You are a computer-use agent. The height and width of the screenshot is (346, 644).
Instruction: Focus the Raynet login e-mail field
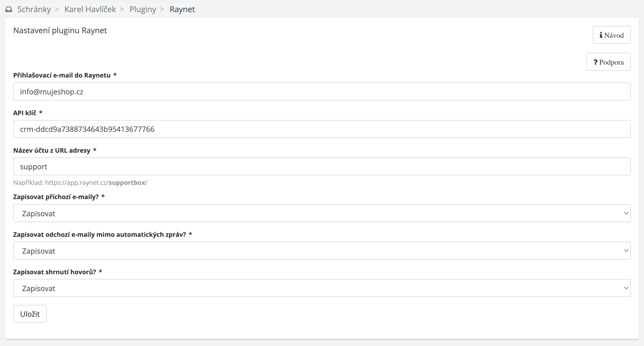tap(322, 92)
